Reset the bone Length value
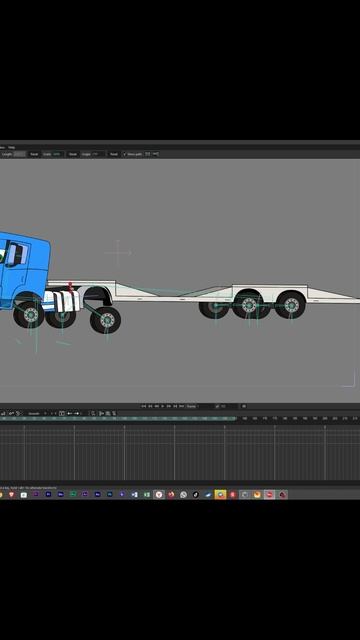The height and width of the screenshot is (640, 360). click(x=34, y=154)
